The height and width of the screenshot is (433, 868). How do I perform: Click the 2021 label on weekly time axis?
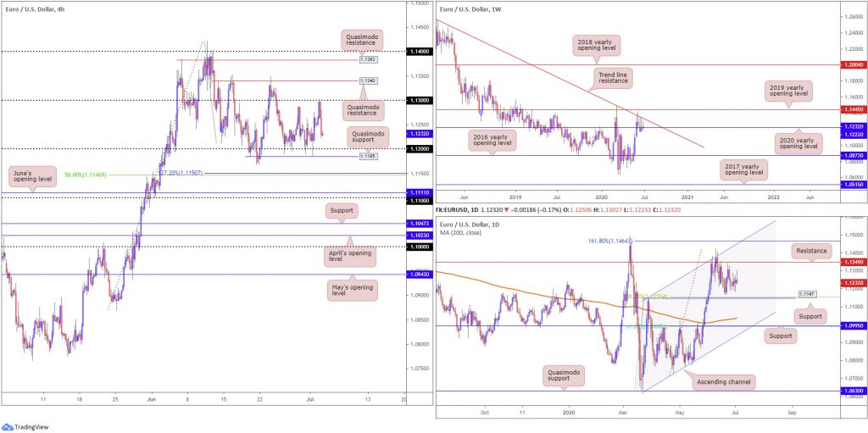(688, 197)
